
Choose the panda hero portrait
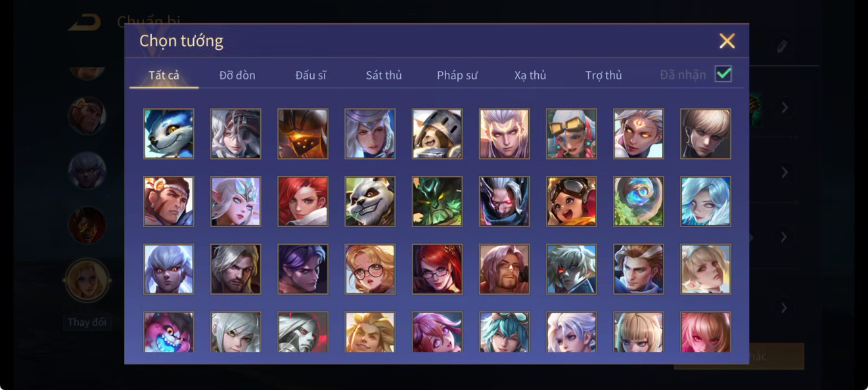pos(370,202)
